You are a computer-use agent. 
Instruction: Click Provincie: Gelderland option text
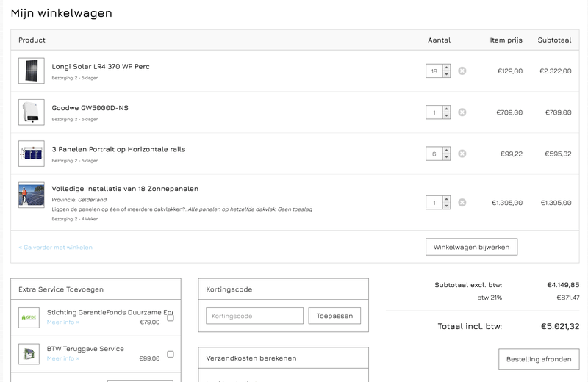[79, 200]
